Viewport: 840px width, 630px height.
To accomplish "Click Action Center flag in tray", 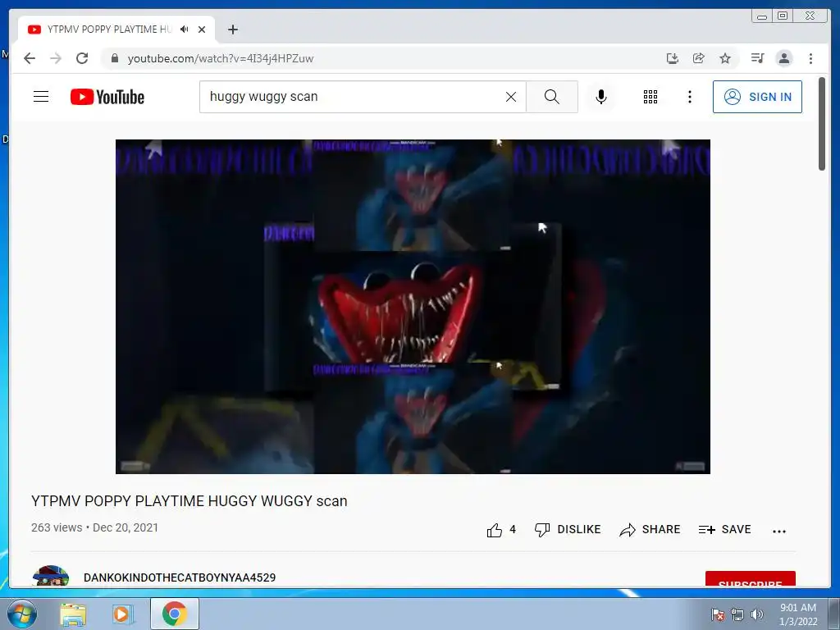I will click(717, 614).
